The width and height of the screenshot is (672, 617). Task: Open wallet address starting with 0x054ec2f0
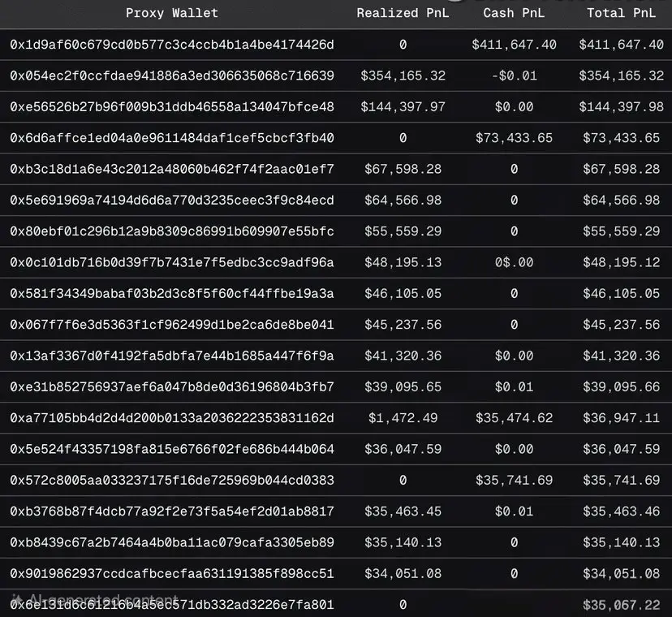[x=172, y=76]
